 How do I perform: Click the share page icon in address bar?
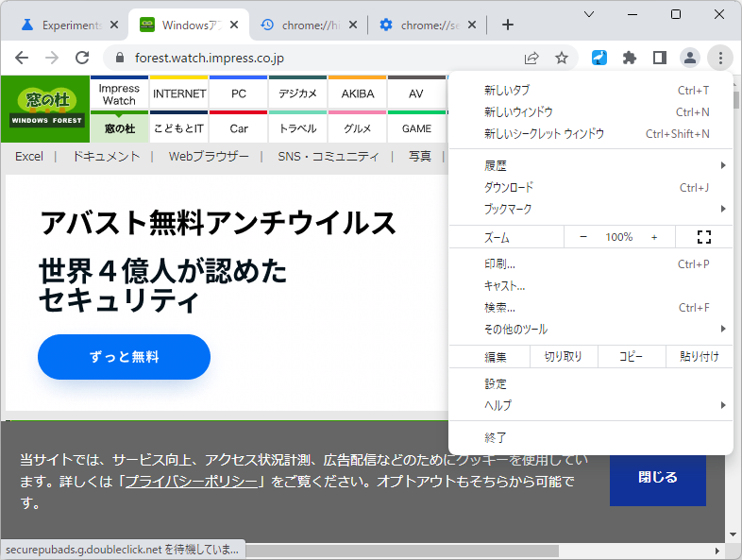(531, 58)
